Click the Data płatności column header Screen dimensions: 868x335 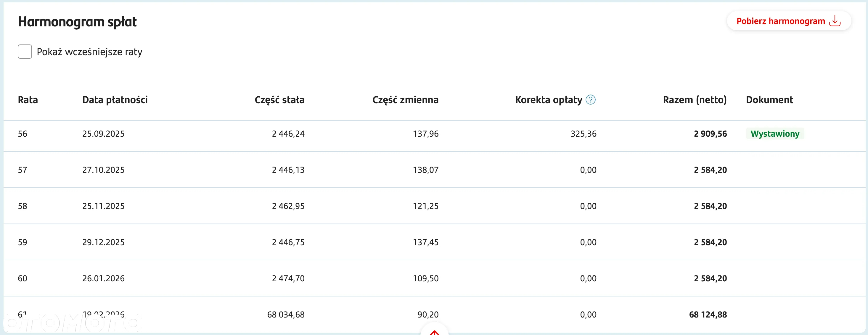(115, 100)
